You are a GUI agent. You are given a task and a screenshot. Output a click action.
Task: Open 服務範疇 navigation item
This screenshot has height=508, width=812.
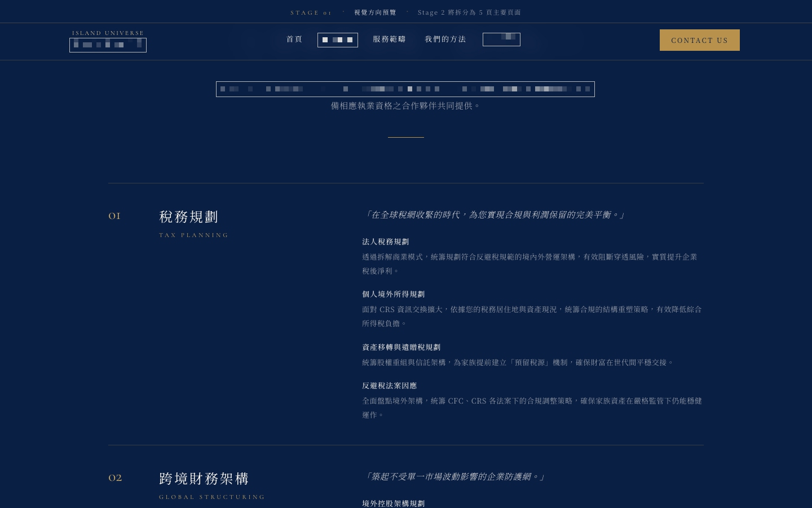tap(389, 39)
